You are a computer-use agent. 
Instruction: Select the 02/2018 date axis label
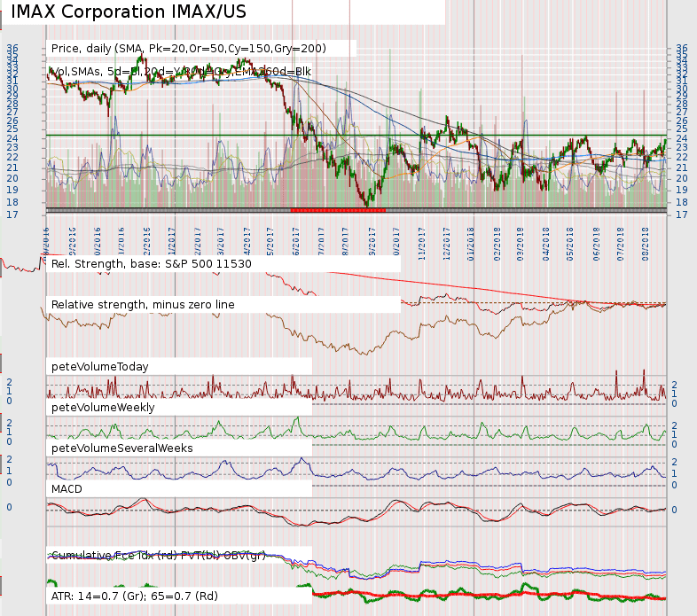coord(497,244)
